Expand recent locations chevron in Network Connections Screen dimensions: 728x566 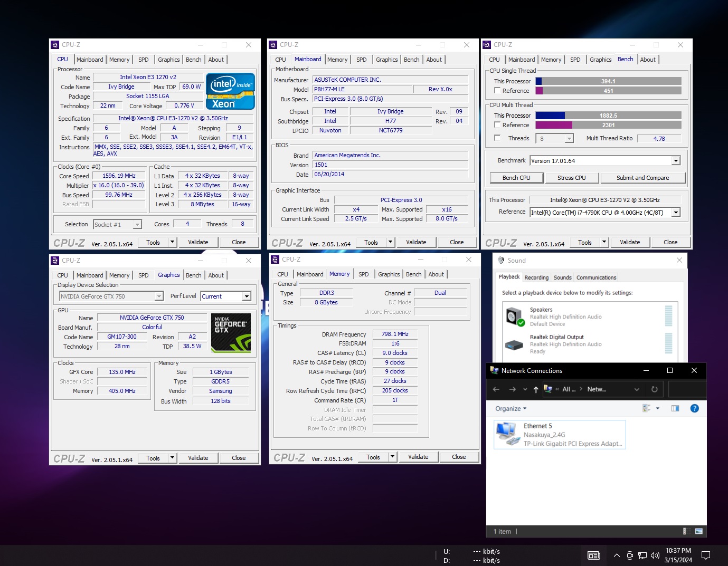[525, 389]
